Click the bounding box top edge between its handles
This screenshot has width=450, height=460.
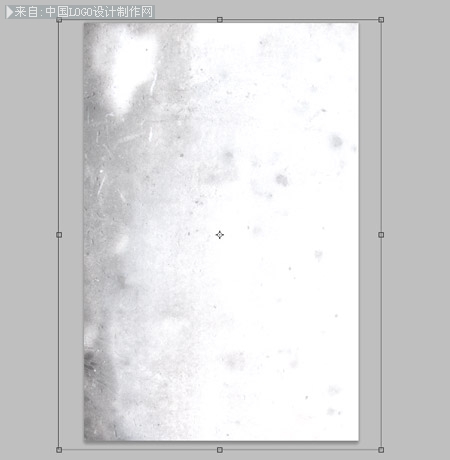click(300, 20)
